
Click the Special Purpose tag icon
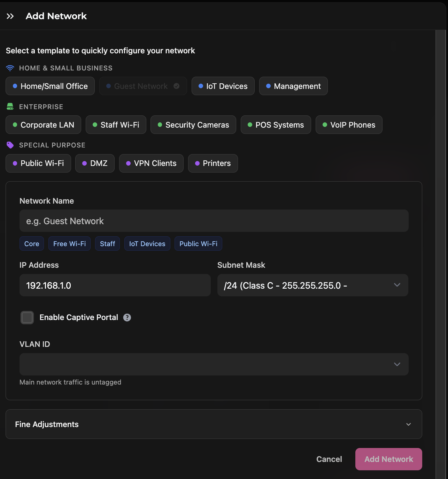tap(10, 145)
